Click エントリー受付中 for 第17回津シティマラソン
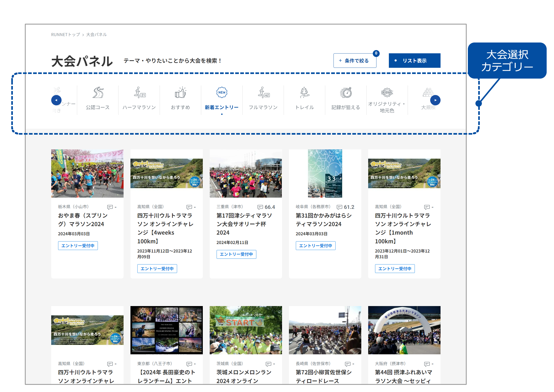 coord(236,254)
